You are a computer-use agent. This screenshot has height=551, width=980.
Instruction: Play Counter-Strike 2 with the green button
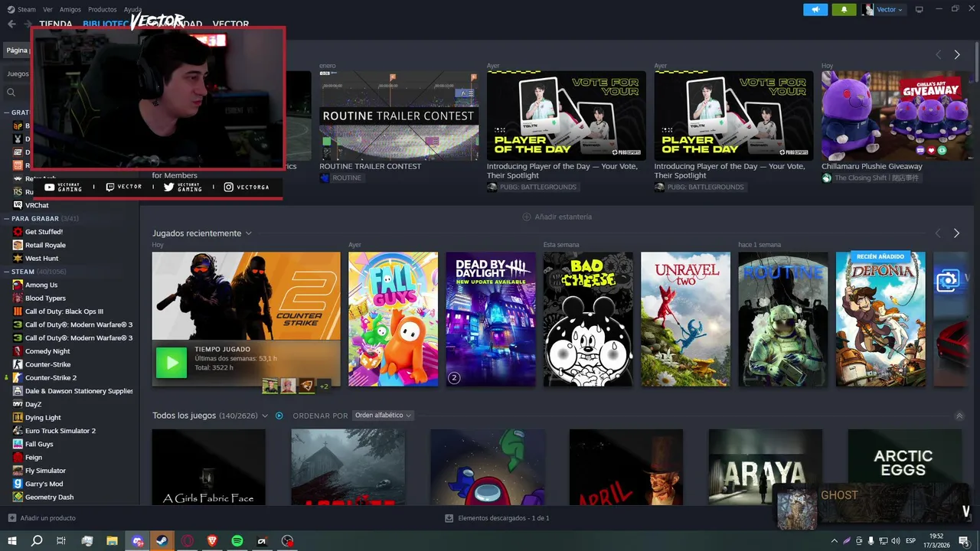pos(171,363)
